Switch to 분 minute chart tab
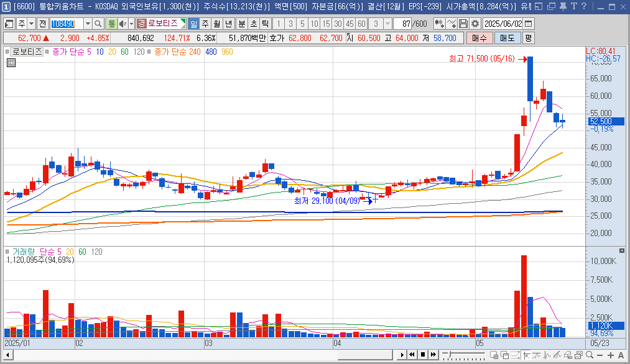Image resolution: width=630 pixels, height=364 pixels. (241, 24)
